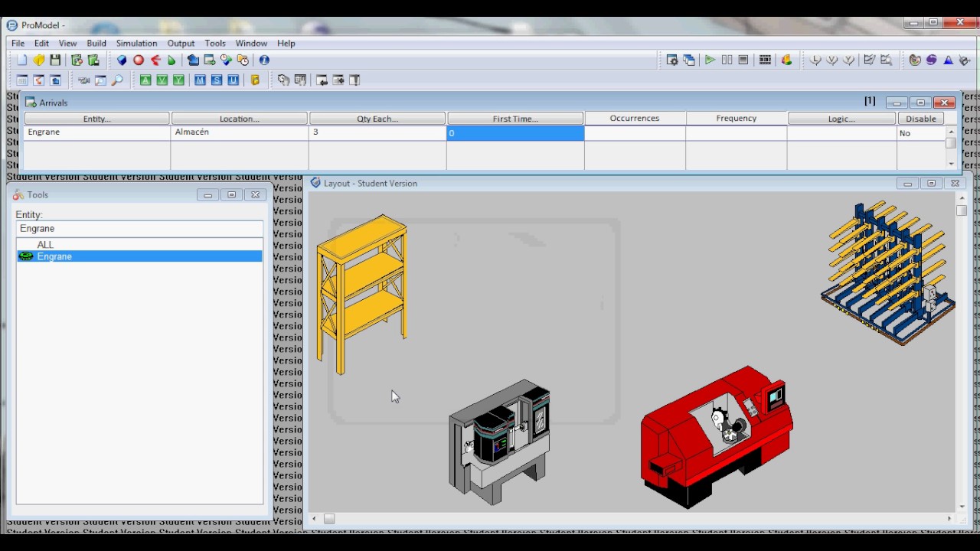Click the 'No' Disable cell
980x551 pixels.
coord(921,133)
